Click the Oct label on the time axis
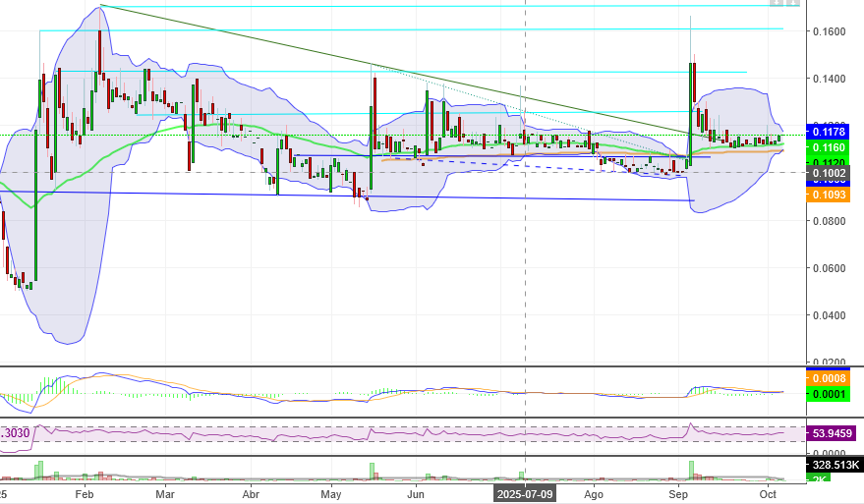This screenshot has width=864, height=504. (x=768, y=494)
